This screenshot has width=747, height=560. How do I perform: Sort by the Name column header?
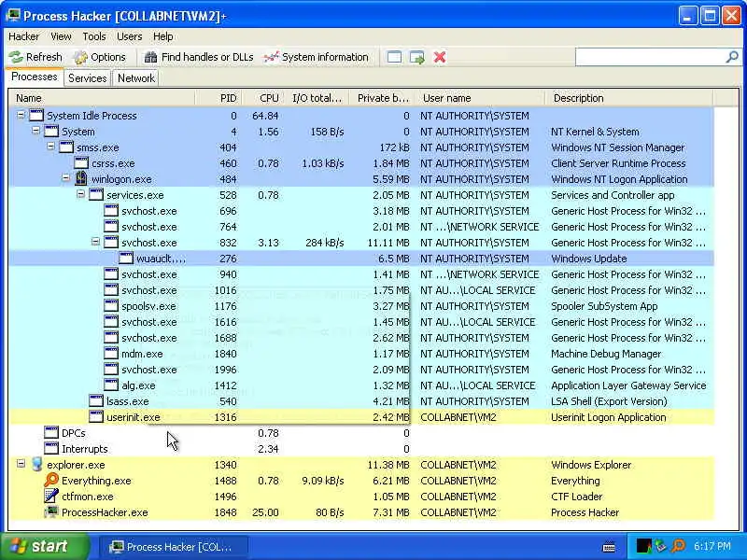[103, 98]
